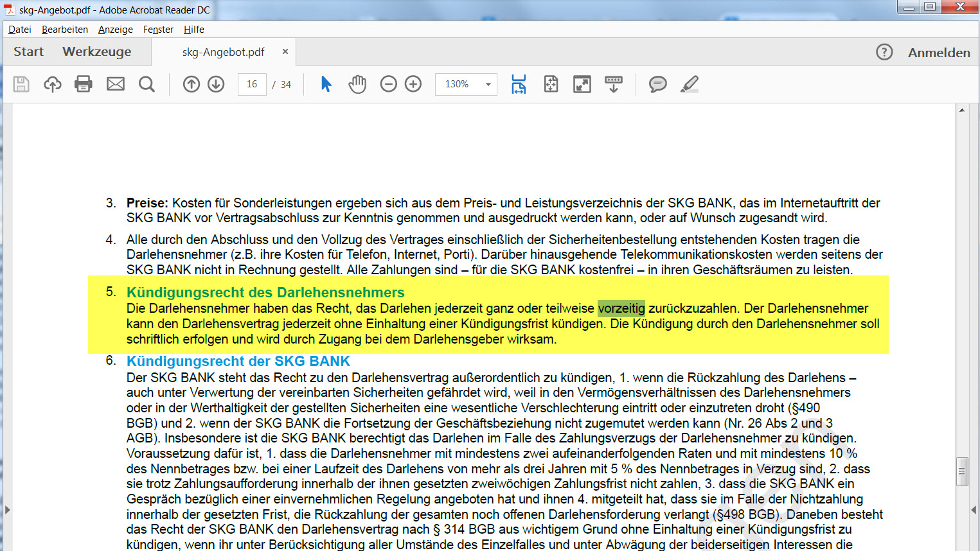Image resolution: width=980 pixels, height=551 pixels.
Task: Switch to full screen mode icon
Action: pyautogui.click(x=582, y=84)
